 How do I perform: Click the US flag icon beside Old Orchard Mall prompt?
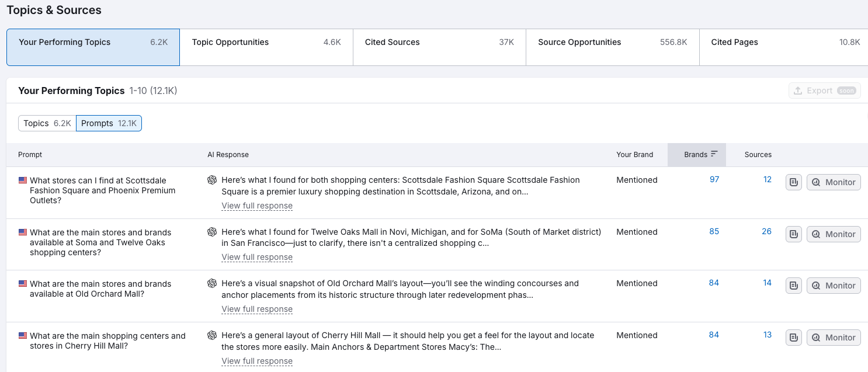point(23,284)
